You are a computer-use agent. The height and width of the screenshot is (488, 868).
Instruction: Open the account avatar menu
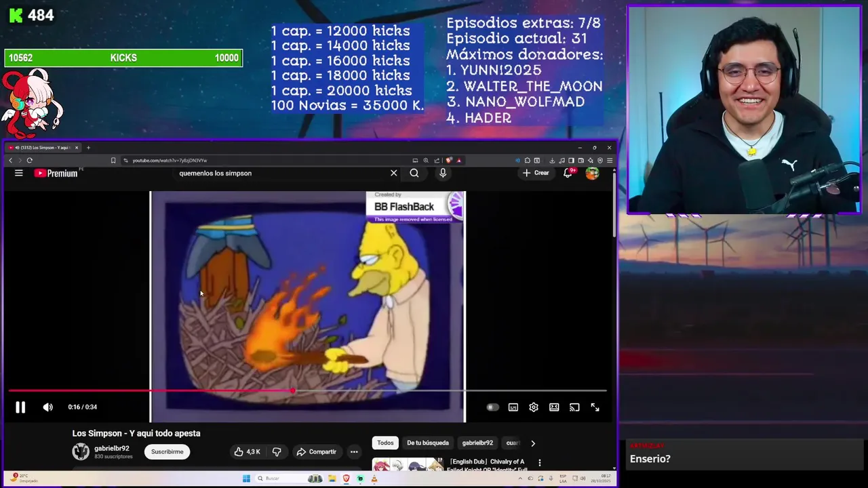(x=592, y=173)
